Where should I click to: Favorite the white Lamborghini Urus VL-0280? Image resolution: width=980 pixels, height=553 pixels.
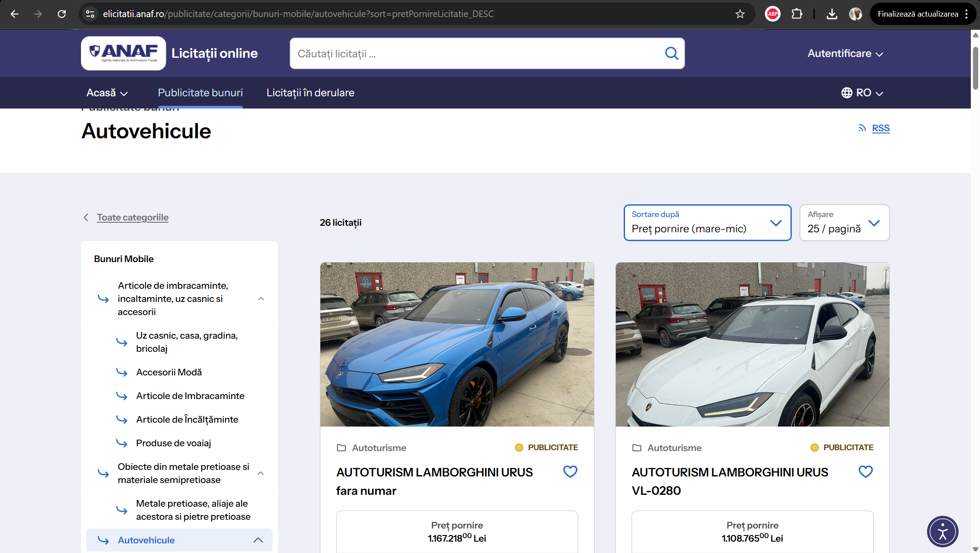(865, 472)
